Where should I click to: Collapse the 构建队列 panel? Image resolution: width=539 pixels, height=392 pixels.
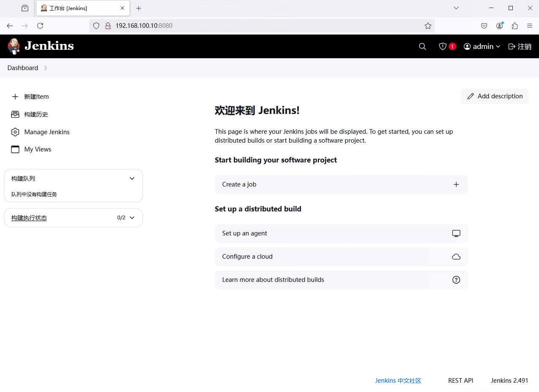(132, 178)
